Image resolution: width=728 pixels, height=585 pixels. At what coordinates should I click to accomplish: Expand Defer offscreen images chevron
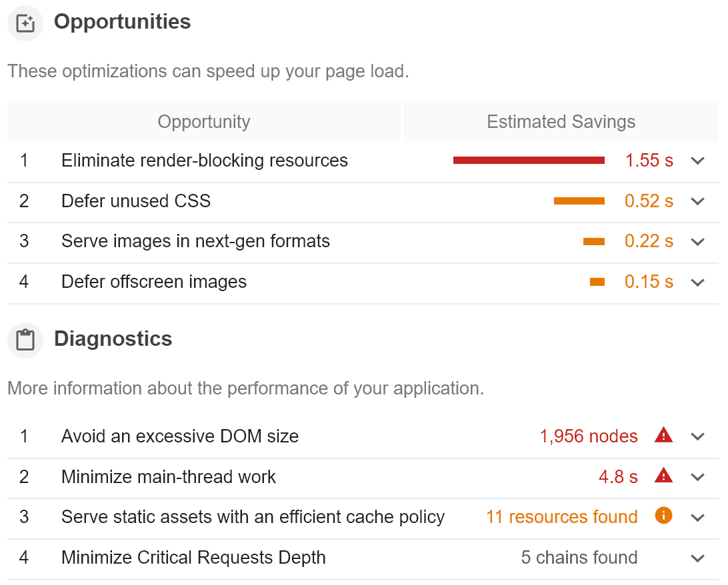click(x=698, y=282)
